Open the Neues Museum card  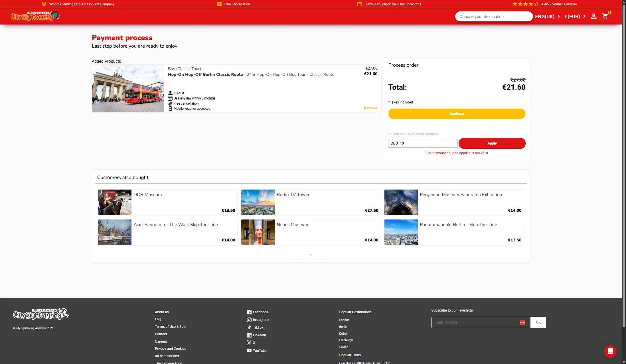(x=311, y=232)
